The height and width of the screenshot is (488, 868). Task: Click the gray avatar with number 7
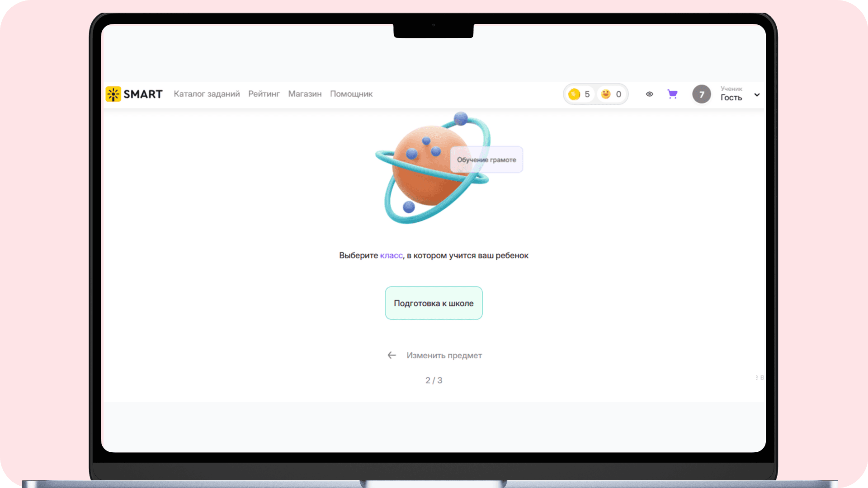tap(701, 94)
